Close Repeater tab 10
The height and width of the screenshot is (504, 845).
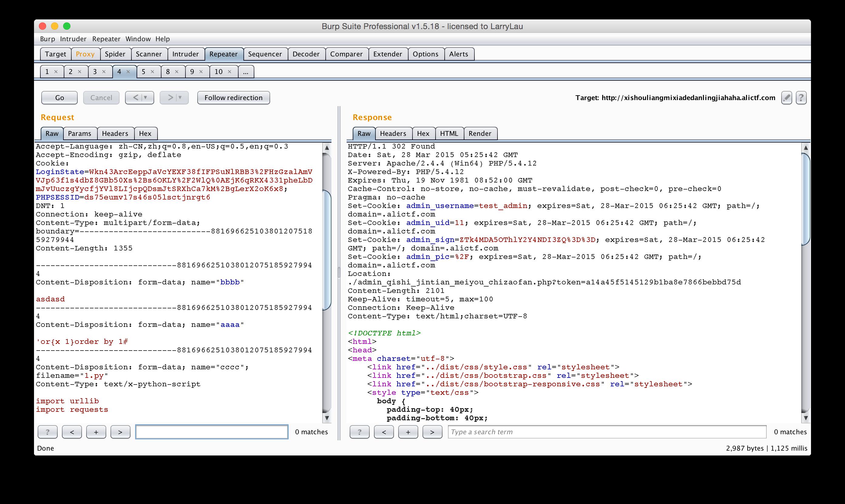pos(229,72)
